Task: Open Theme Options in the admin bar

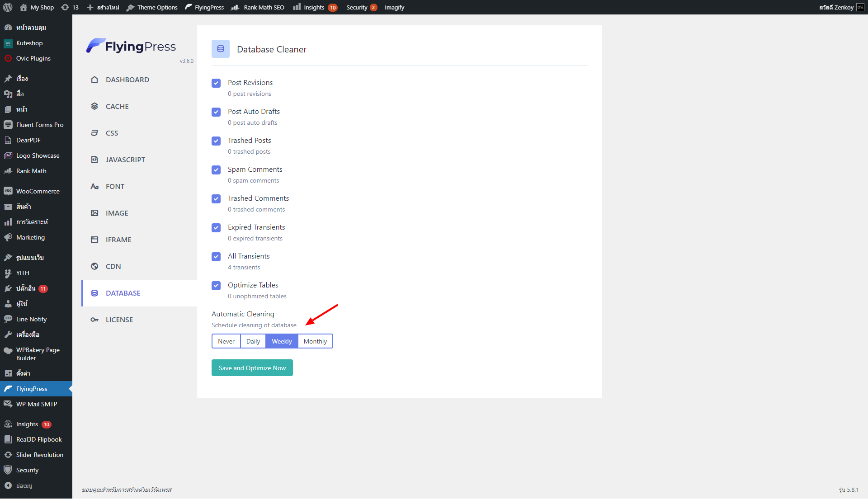Action: 152,7
